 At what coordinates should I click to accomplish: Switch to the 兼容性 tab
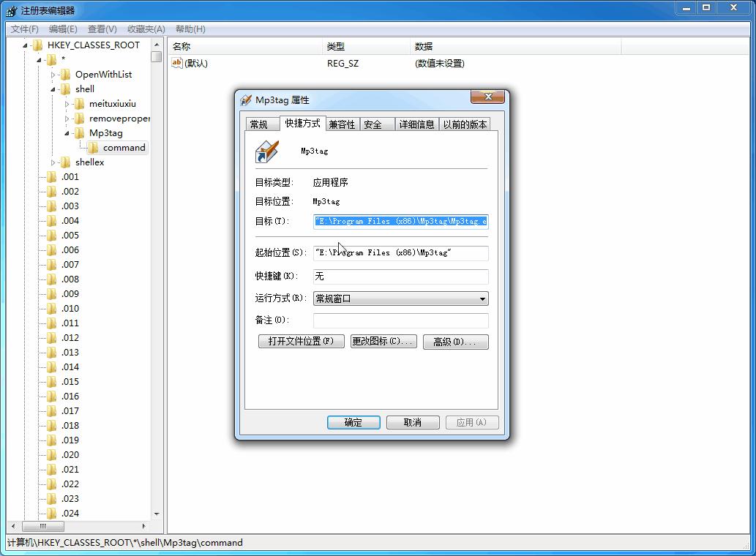pos(342,124)
